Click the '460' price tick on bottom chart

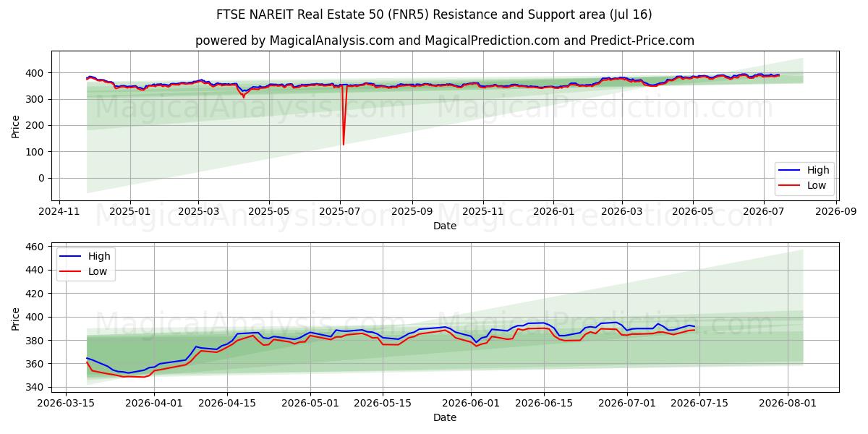[x=36, y=247]
